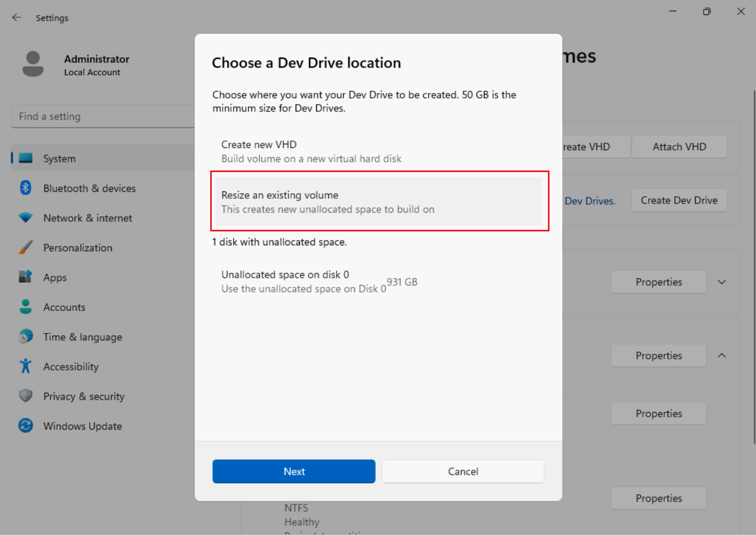Click the back arrow in Settings
This screenshot has width=756, height=536.
[x=17, y=18]
